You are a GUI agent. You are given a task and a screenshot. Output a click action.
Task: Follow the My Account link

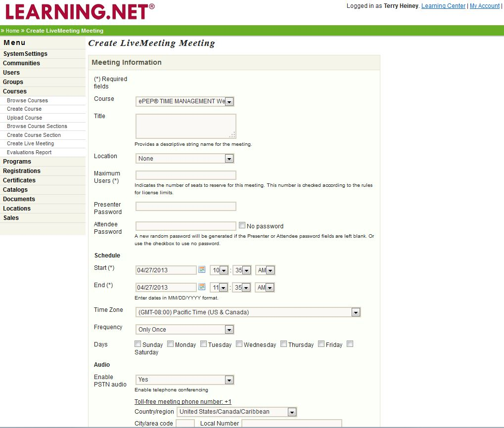[485, 6]
